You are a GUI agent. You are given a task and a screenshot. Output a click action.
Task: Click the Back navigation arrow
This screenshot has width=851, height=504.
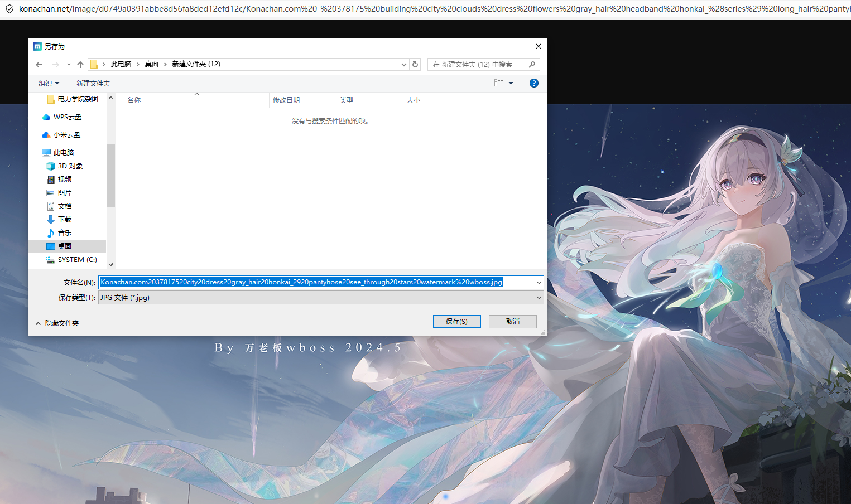tap(39, 65)
